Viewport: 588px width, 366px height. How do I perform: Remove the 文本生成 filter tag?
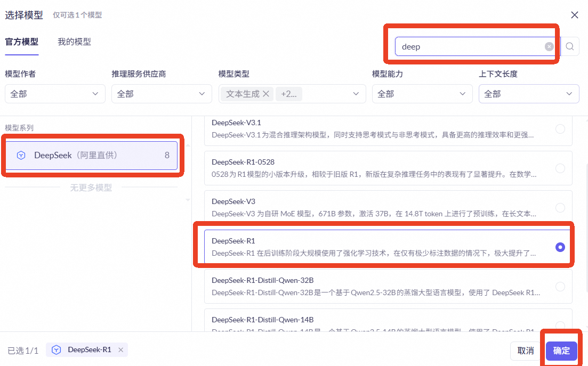pyautogui.click(x=266, y=94)
